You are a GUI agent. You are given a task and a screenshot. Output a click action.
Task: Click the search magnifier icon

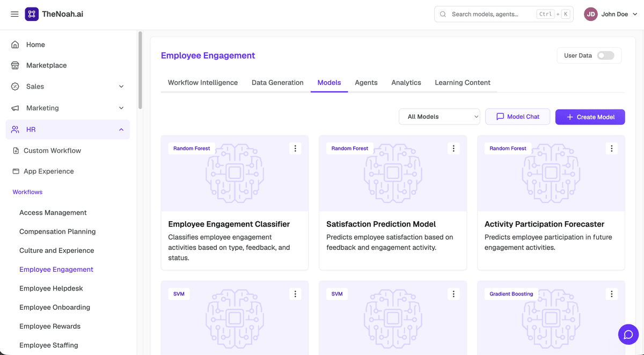(443, 15)
